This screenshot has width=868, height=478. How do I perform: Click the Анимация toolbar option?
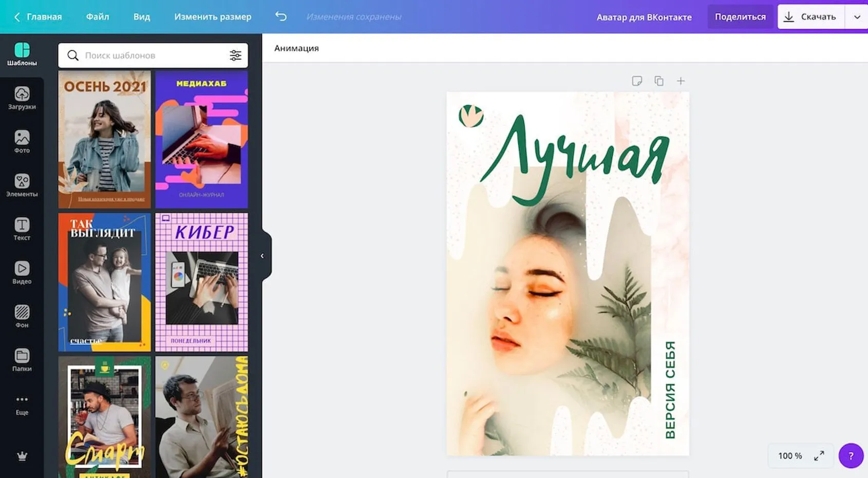pos(296,48)
